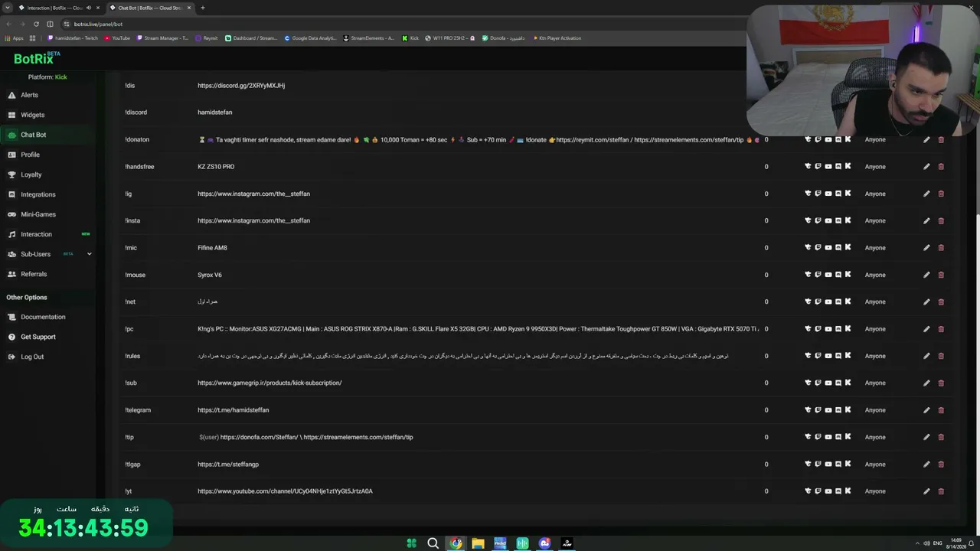The height and width of the screenshot is (551, 980).
Task: Show hidden system tray icons chevron
Action: [x=916, y=543]
